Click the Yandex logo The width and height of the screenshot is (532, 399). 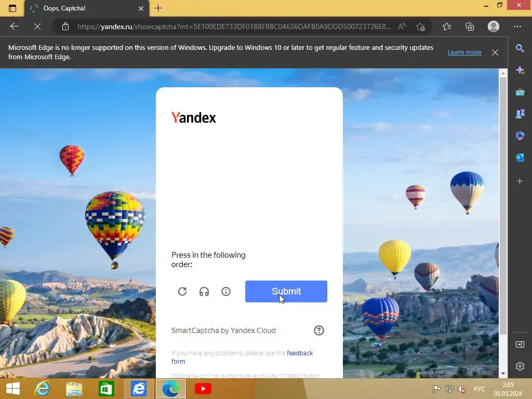point(194,118)
